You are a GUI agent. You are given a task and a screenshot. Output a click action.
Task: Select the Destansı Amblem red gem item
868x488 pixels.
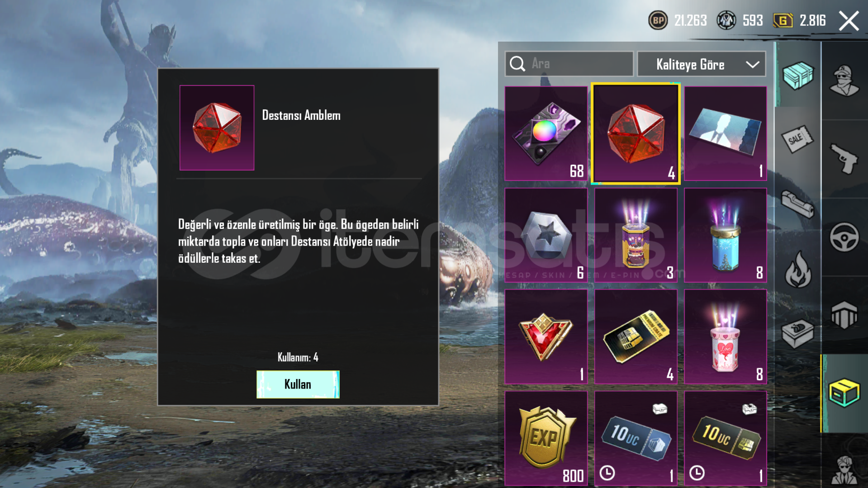pyautogui.click(x=636, y=133)
